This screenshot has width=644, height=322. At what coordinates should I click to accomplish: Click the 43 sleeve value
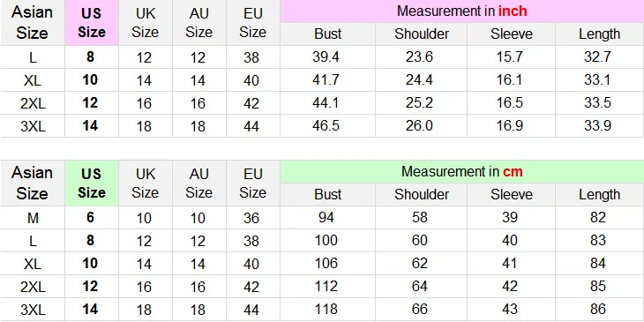509,310
